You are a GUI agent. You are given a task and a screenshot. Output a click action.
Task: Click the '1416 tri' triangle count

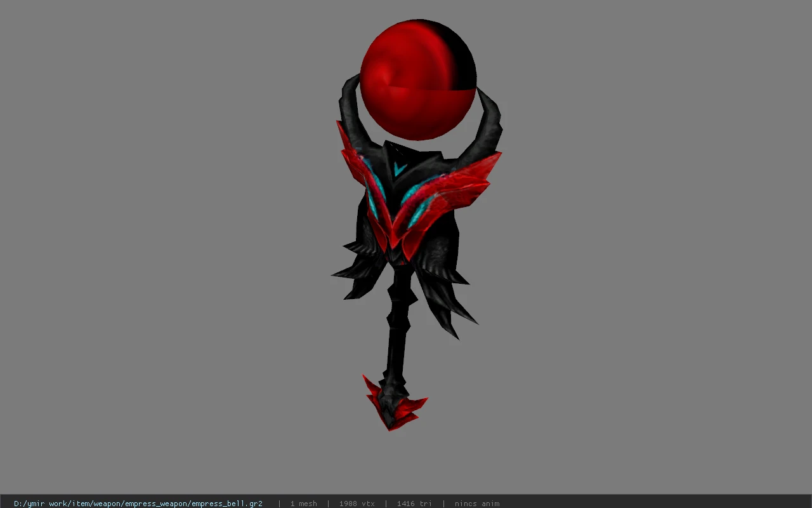click(x=414, y=504)
